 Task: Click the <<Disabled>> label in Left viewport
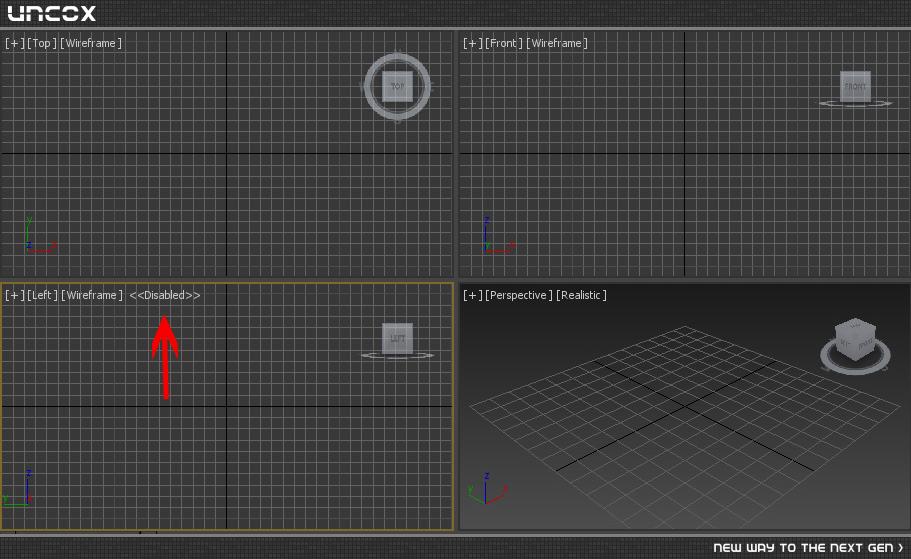(x=164, y=295)
